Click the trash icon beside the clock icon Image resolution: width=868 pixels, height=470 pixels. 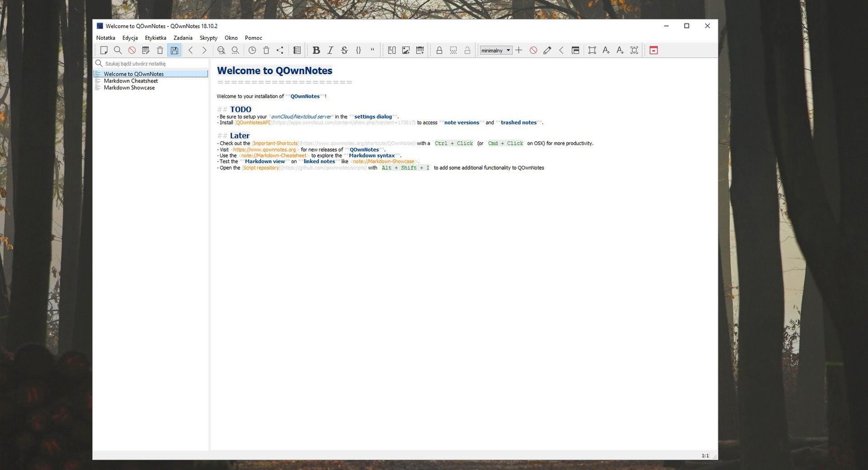[266, 50]
